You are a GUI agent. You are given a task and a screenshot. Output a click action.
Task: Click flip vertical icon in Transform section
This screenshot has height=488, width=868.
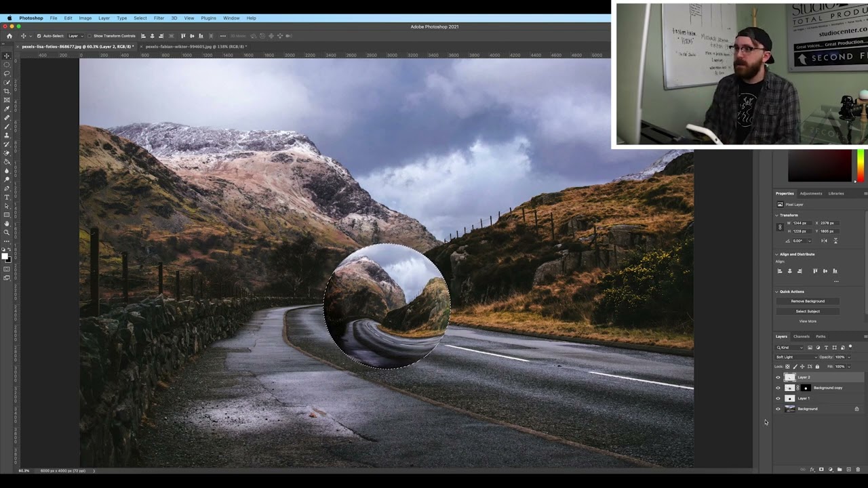(x=835, y=241)
